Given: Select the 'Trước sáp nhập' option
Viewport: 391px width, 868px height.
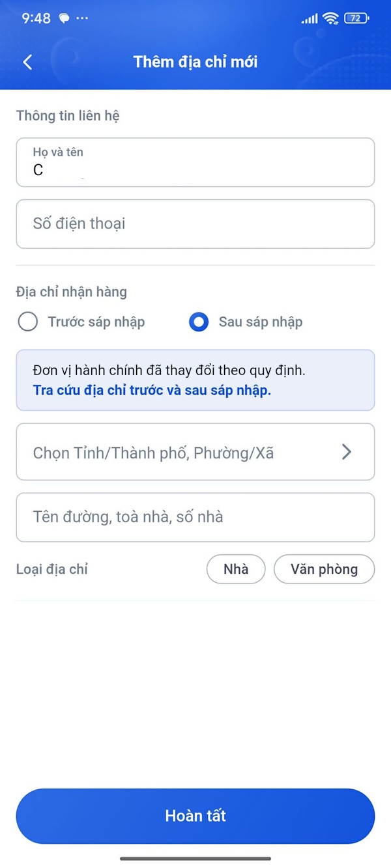Looking at the screenshot, I should click(28, 322).
